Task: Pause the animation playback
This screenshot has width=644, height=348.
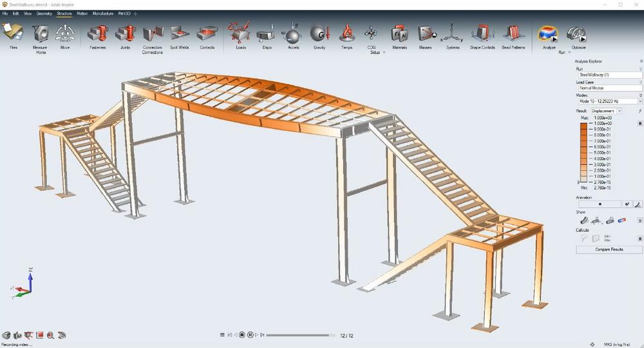Action: (x=250, y=335)
